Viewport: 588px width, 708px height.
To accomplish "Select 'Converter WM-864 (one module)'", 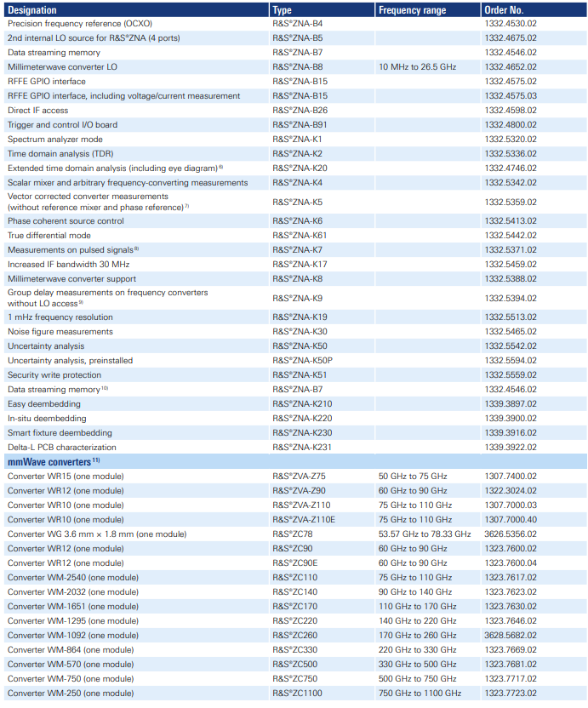I will [71, 649].
